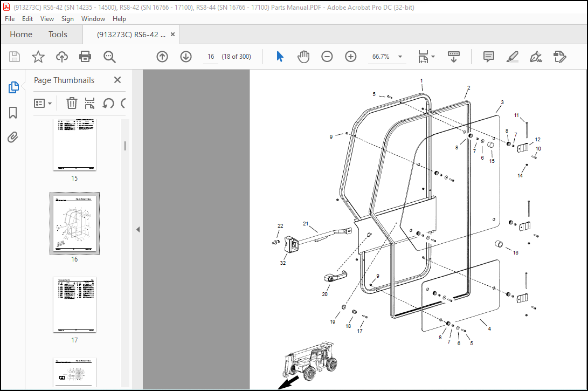The width and height of the screenshot is (588, 391).
Task: Add a sticky note comment
Action: click(489, 57)
